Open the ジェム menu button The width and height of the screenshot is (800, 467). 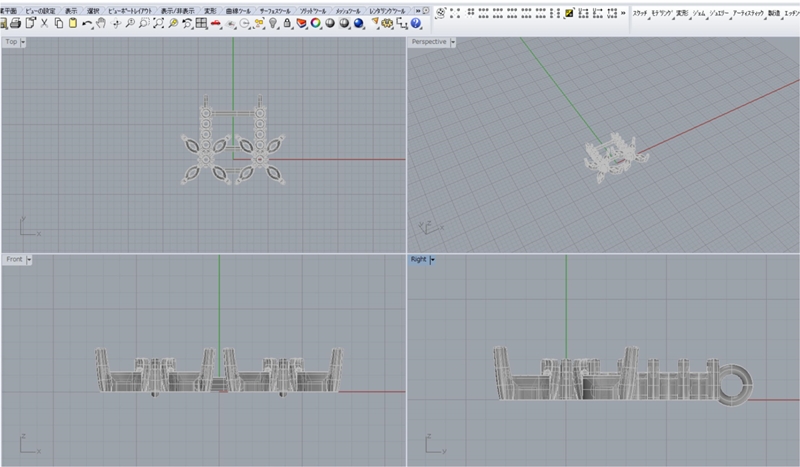pyautogui.click(x=699, y=13)
